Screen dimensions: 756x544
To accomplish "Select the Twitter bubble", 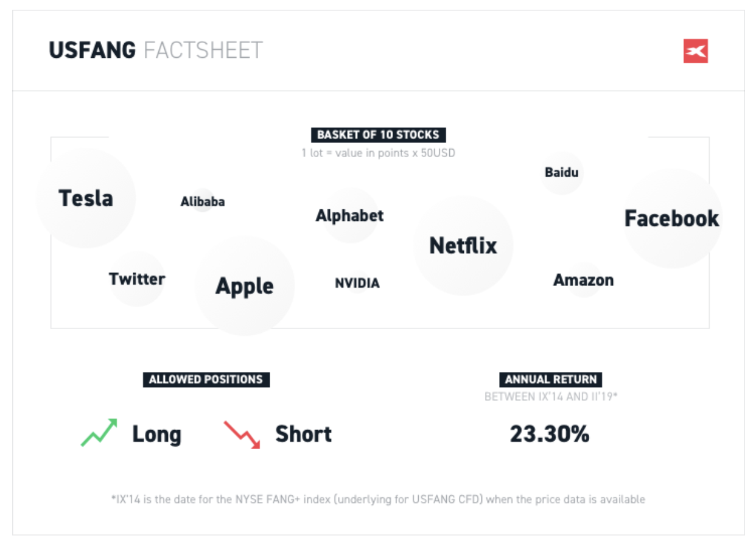I will (x=137, y=279).
